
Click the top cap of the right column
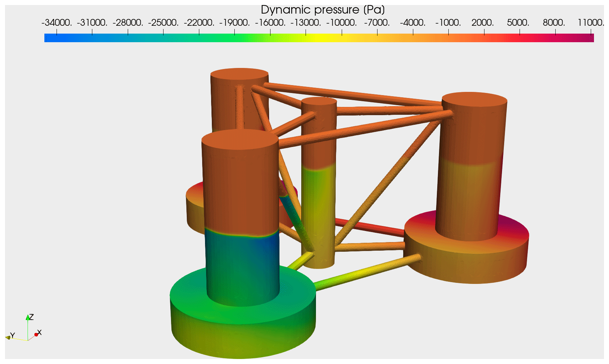[x=474, y=100]
